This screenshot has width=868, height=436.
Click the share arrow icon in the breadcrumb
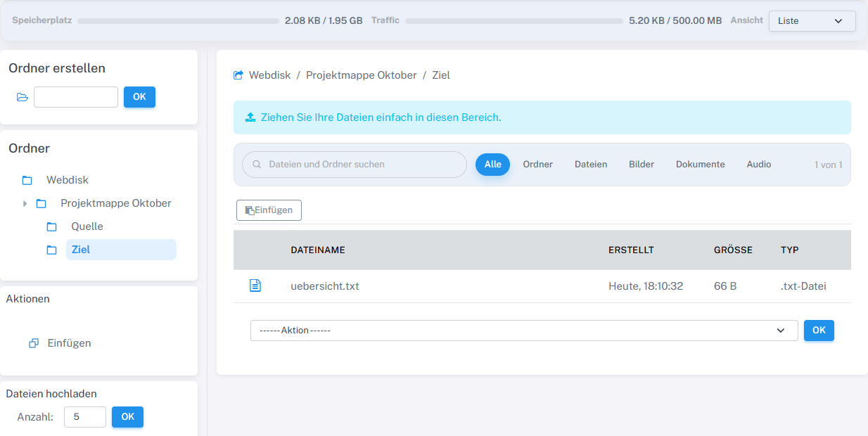pyautogui.click(x=238, y=75)
